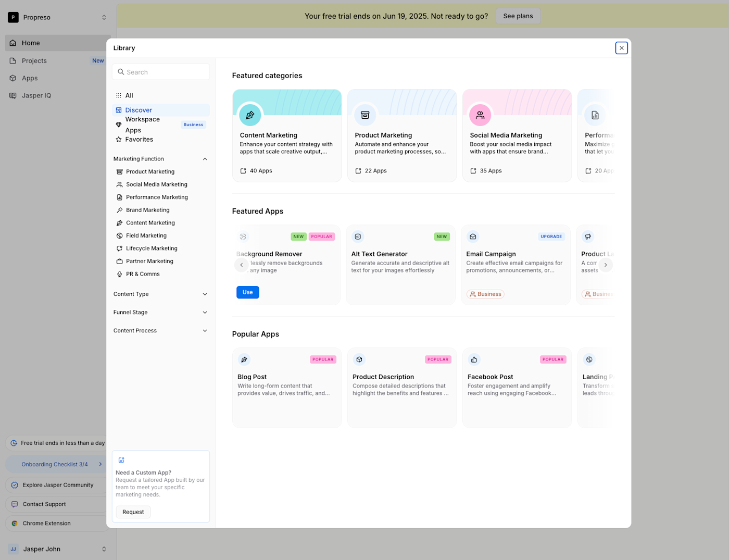The width and height of the screenshot is (729, 560).
Task: Click the magnifier icon in Library search
Action: click(121, 72)
